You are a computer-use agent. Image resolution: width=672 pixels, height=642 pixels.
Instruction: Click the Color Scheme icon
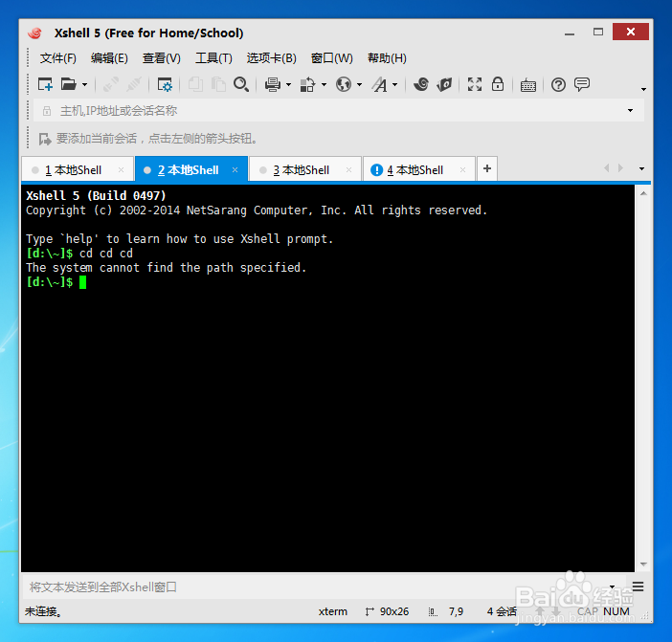pos(307,84)
